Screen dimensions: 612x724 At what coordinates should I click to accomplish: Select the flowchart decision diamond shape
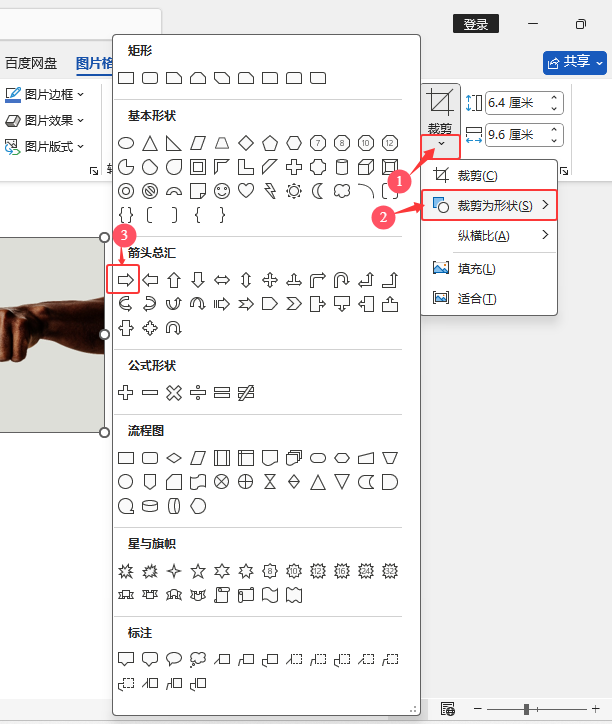[174, 458]
